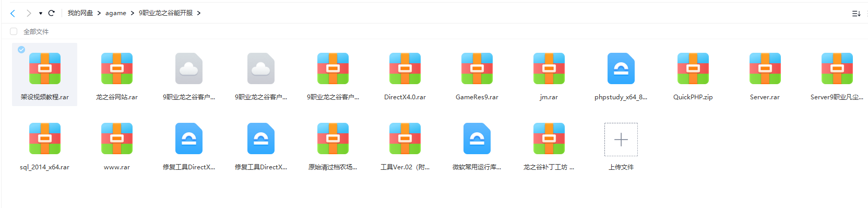Refresh the current folder listing

click(51, 13)
